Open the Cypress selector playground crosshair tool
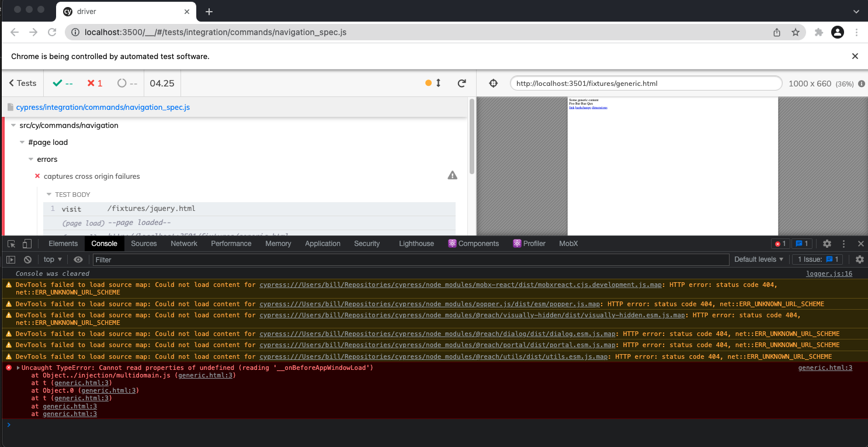The width and height of the screenshot is (868, 447). click(x=493, y=83)
